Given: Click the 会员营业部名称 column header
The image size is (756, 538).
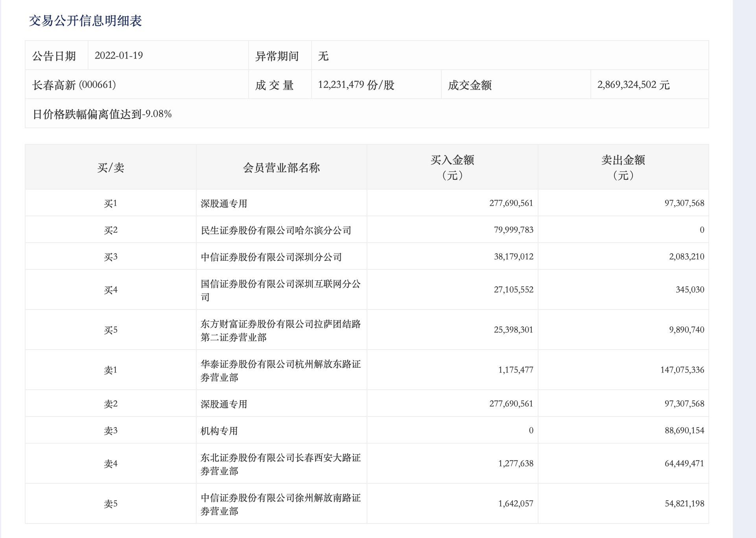Looking at the screenshot, I should tap(281, 168).
